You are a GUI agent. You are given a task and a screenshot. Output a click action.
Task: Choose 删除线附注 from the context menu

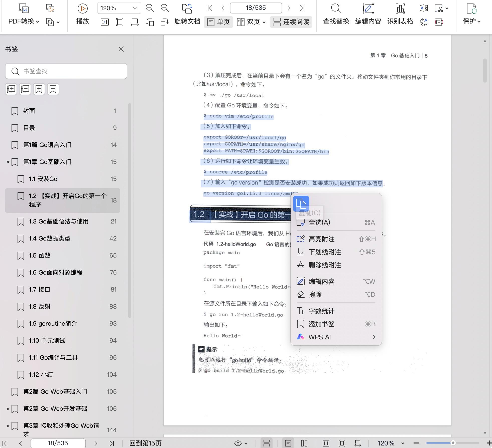click(336, 265)
